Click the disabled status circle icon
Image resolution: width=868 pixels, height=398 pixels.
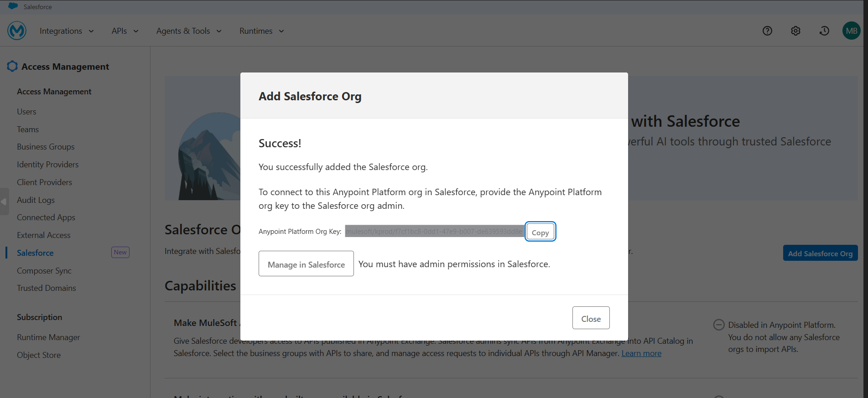tap(719, 325)
